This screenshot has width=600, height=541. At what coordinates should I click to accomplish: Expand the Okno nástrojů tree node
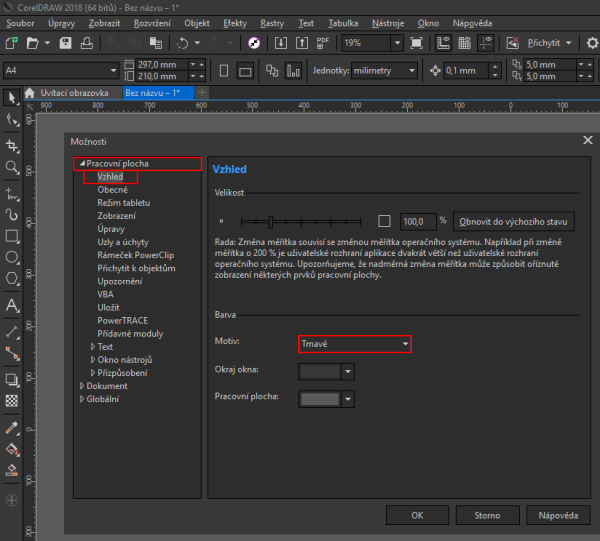point(93,360)
